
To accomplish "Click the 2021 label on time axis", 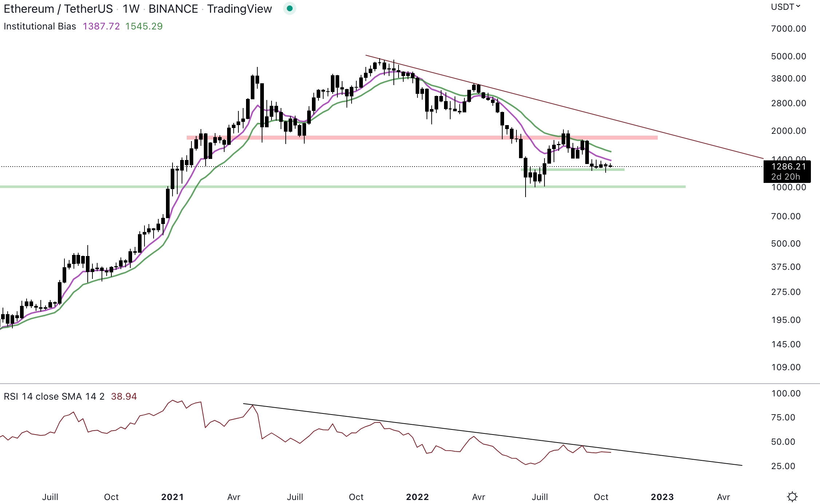I will pyautogui.click(x=173, y=497).
